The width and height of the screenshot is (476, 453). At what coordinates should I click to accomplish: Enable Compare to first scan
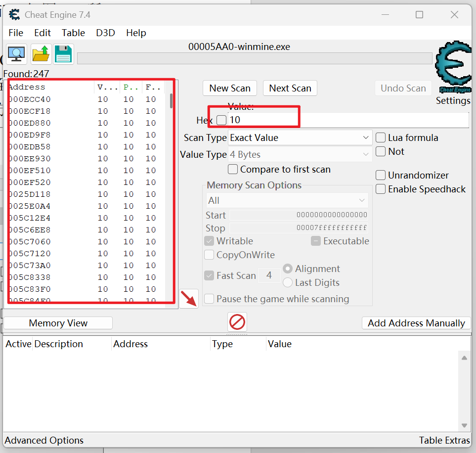tap(232, 169)
